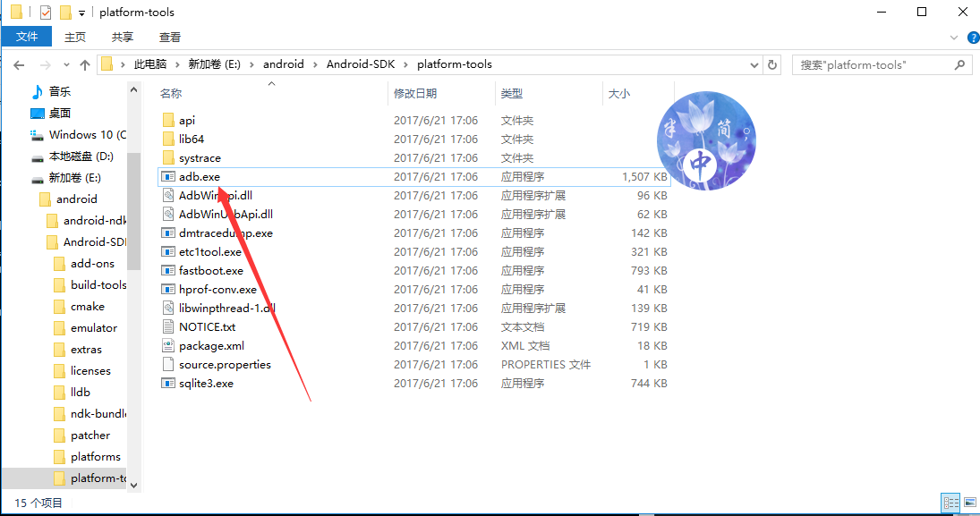The height and width of the screenshot is (516, 980).
Task: Go up one folder level
Action: tap(85, 65)
